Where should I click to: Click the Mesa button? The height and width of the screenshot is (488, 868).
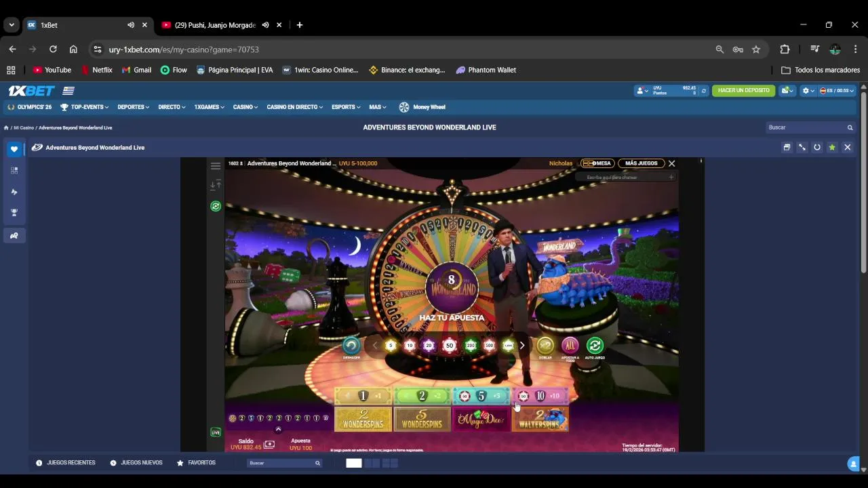597,163
